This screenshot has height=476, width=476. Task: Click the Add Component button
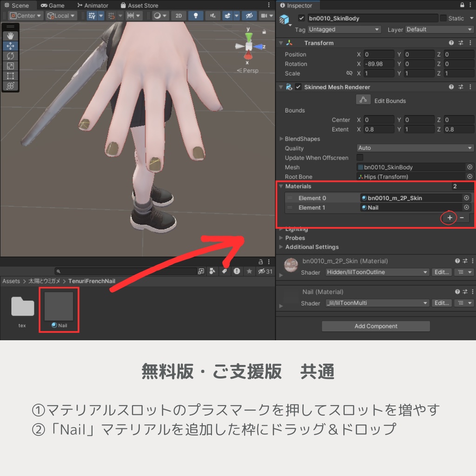click(x=376, y=326)
